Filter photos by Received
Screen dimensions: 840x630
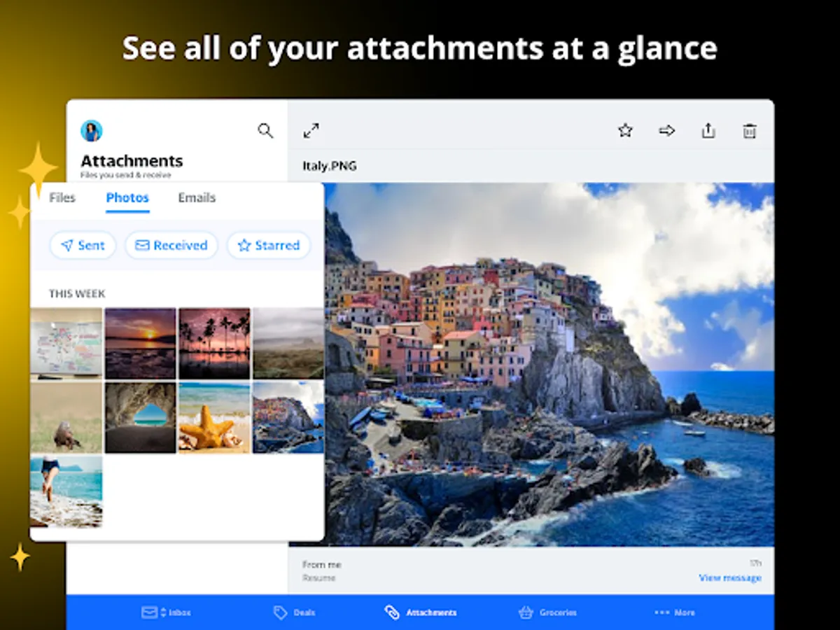pos(171,245)
